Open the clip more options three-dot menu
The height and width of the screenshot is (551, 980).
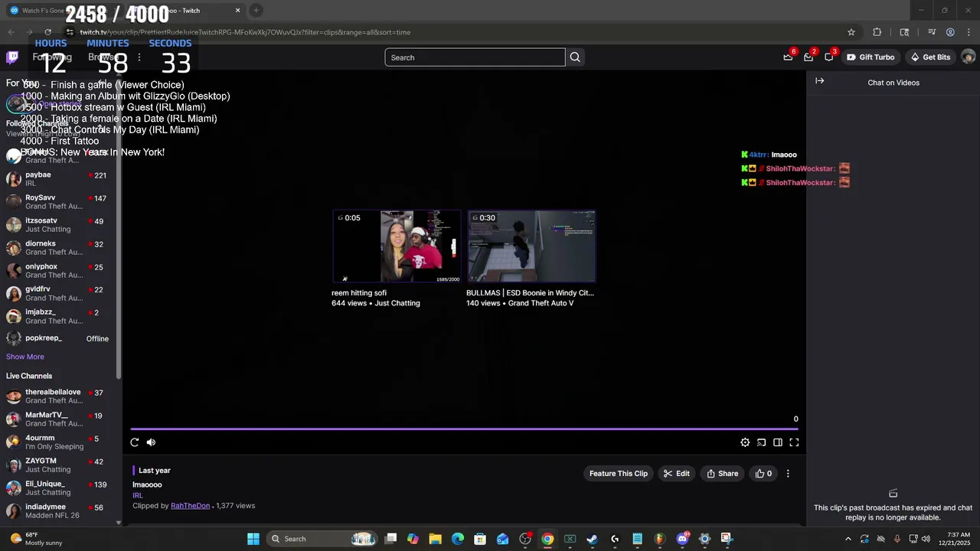788,474
